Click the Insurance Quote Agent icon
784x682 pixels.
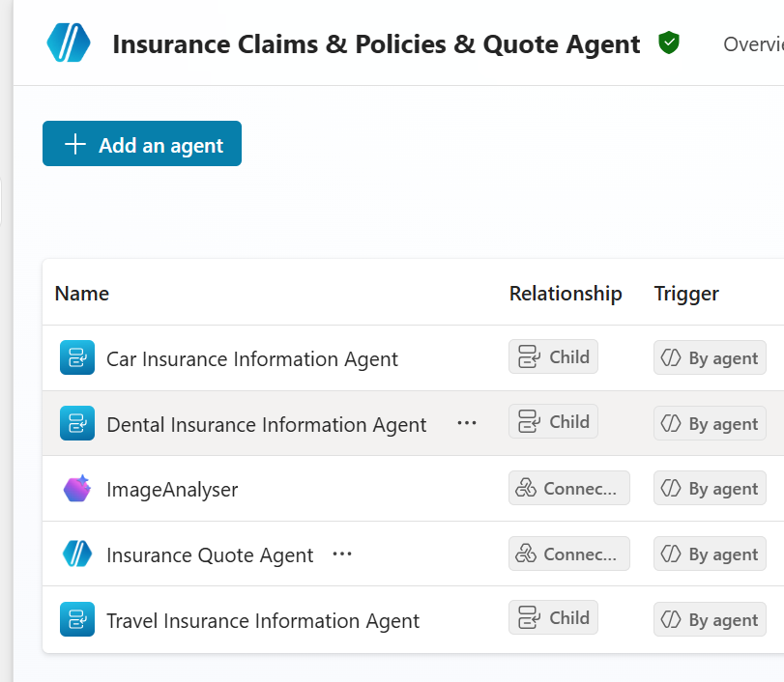pyautogui.click(x=77, y=554)
